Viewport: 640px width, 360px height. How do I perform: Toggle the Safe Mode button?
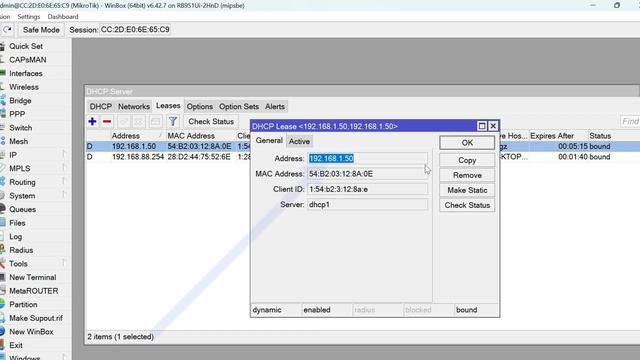[x=41, y=30]
